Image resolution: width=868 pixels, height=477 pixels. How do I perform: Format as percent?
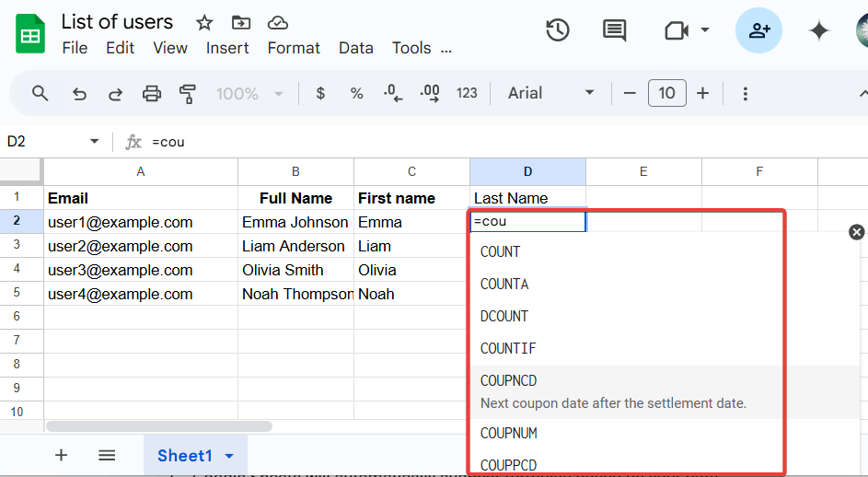point(356,94)
